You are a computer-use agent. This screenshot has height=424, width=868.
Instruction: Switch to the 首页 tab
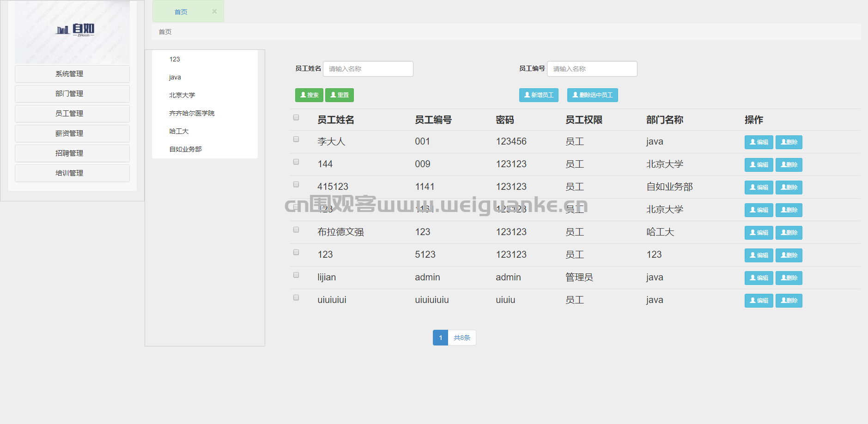click(x=181, y=12)
